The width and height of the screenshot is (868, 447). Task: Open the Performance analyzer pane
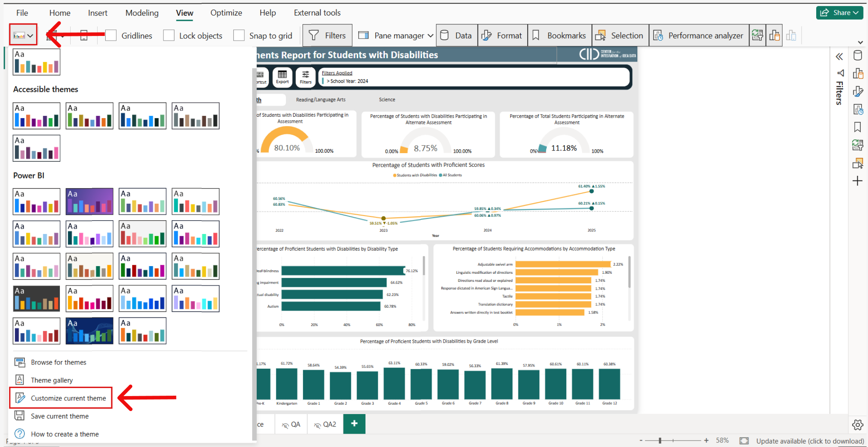tap(699, 36)
